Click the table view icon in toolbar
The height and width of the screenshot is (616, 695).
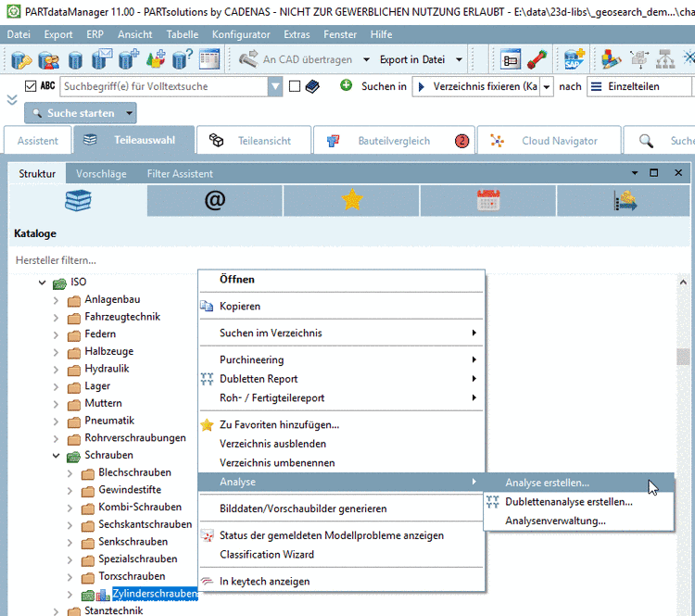coord(209,59)
